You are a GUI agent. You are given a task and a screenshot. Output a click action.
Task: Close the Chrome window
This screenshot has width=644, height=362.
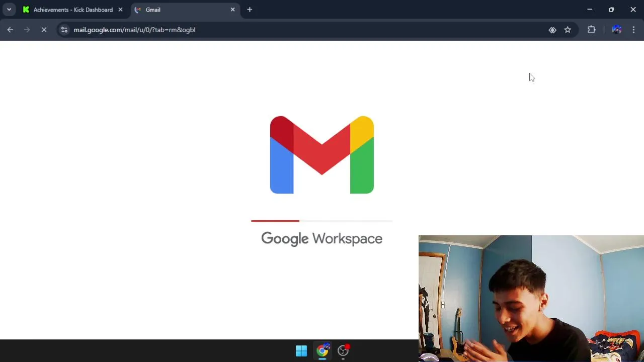(633, 10)
